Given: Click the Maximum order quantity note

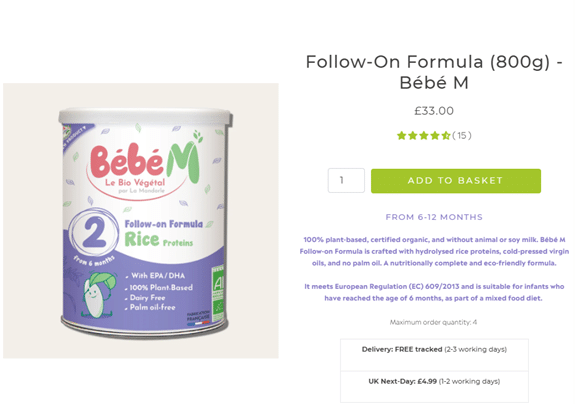Looking at the screenshot, I should 433,322.
